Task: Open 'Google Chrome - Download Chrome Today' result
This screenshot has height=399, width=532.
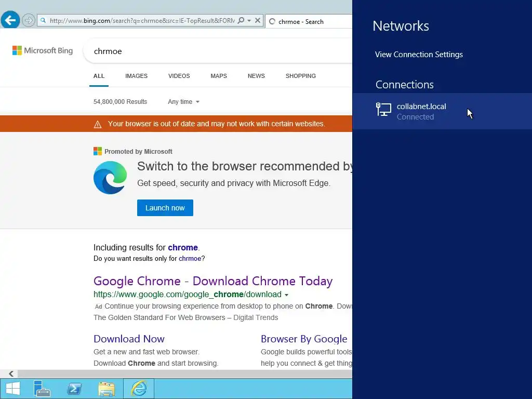Action: [212, 281]
